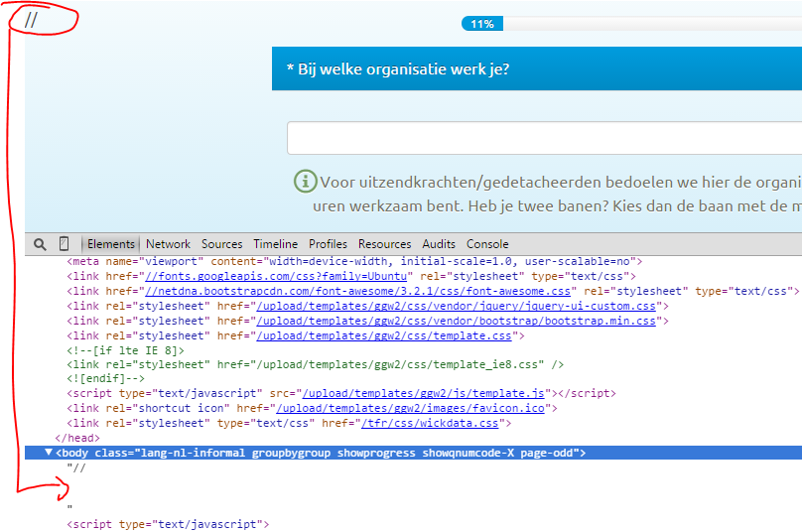Image resolution: width=802 pixels, height=532 pixels.
Task: Select the Timeline tab
Action: (x=275, y=244)
